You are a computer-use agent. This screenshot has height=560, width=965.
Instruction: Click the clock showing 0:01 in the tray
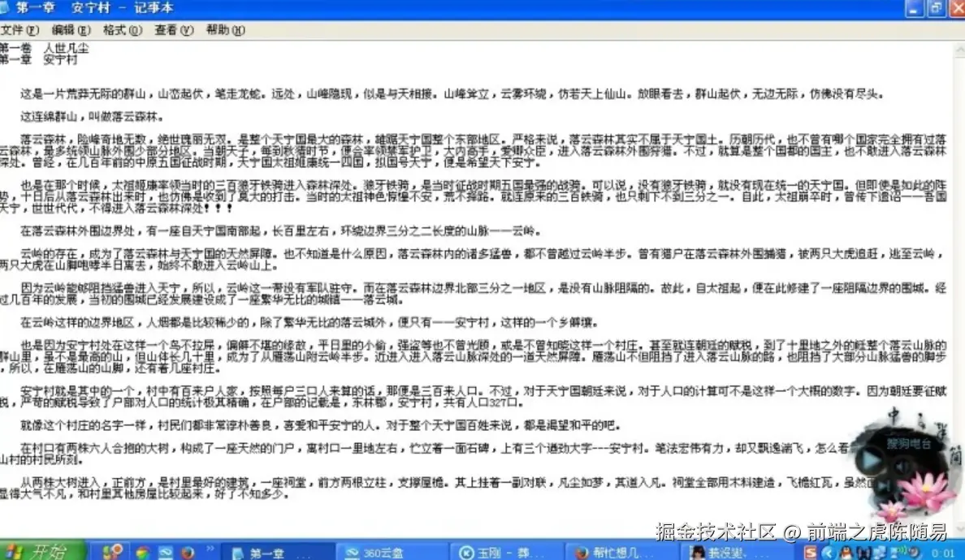pos(943,552)
